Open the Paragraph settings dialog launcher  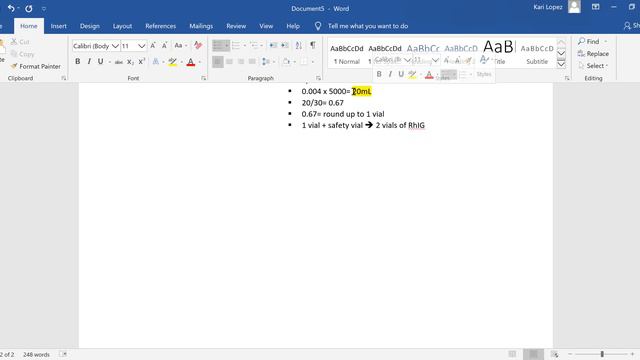[318, 78]
